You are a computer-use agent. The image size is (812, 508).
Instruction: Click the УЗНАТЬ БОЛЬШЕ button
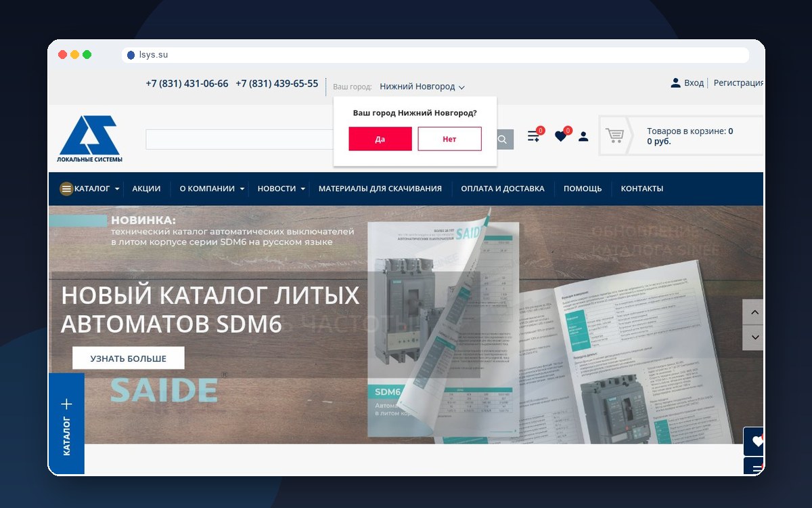pyautogui.click(x=129, y=358)
